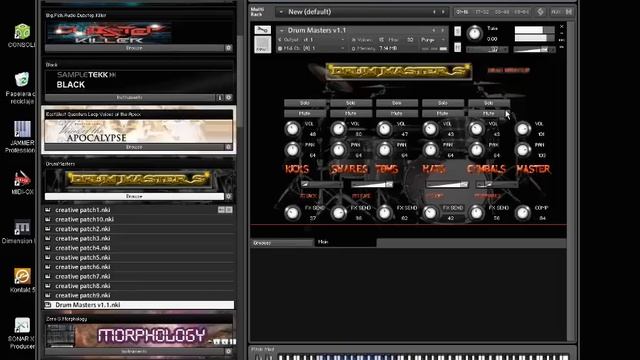This screenshot has height=360, width=640.
Task: Go to previous multi preset arrow
Action: (x=434, y=12)
